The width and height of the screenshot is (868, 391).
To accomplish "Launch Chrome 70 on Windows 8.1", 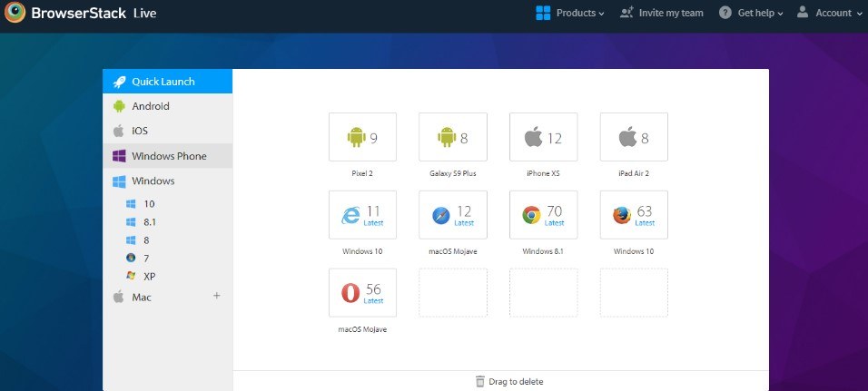I will click(544, 215).
